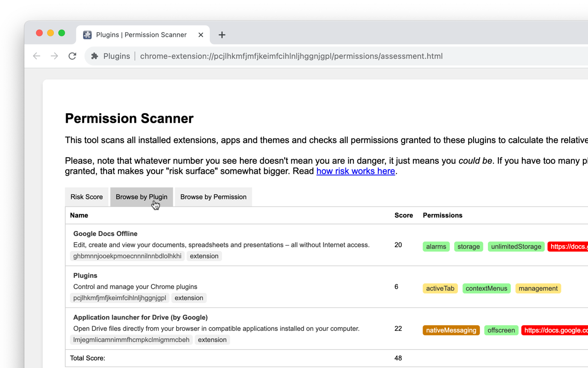Click the browser forward arrow
This screenshot has width=588, height=368.
pyautogui.click(x=54, y=56)
